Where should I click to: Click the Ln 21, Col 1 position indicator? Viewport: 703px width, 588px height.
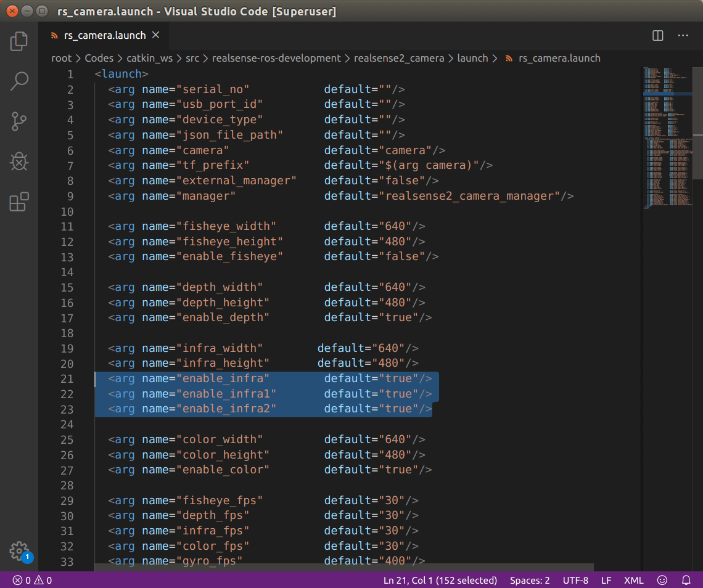[x=440, y=581]
